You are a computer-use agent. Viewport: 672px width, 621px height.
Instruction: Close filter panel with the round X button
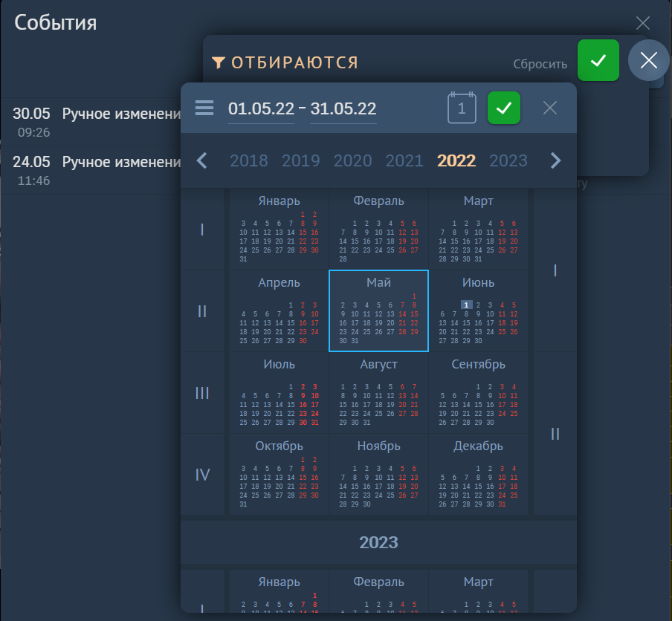tap(649, 60)
